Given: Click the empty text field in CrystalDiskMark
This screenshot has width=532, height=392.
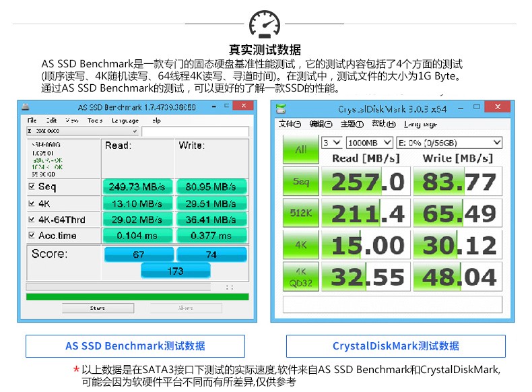Looking at the screenshot, I should pos(393,304).
